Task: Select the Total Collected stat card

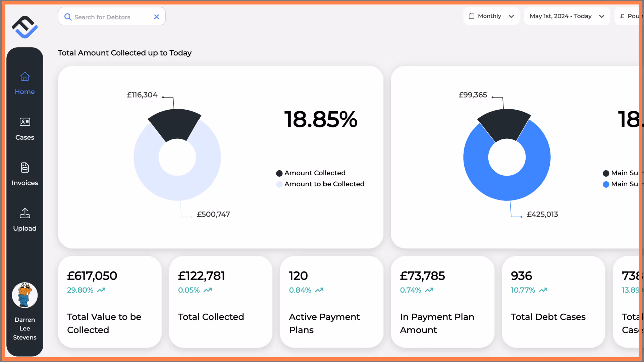Action: (x=220, y=302)
